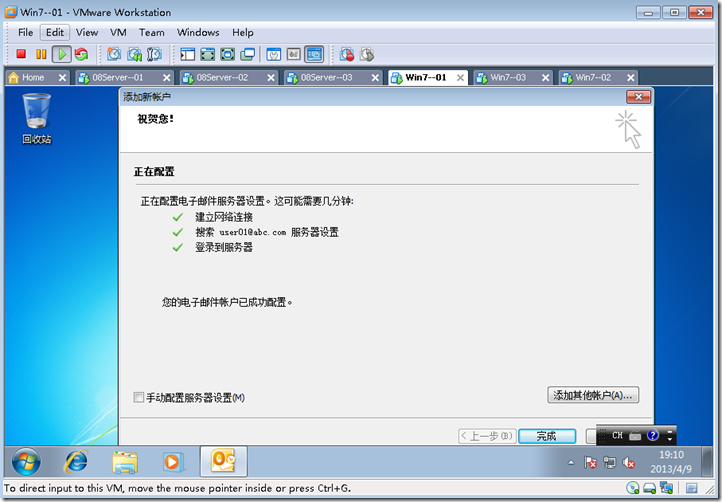Close the 08Server--01 tab
Screen dimensions: 722x502
(x=167, y=78)
